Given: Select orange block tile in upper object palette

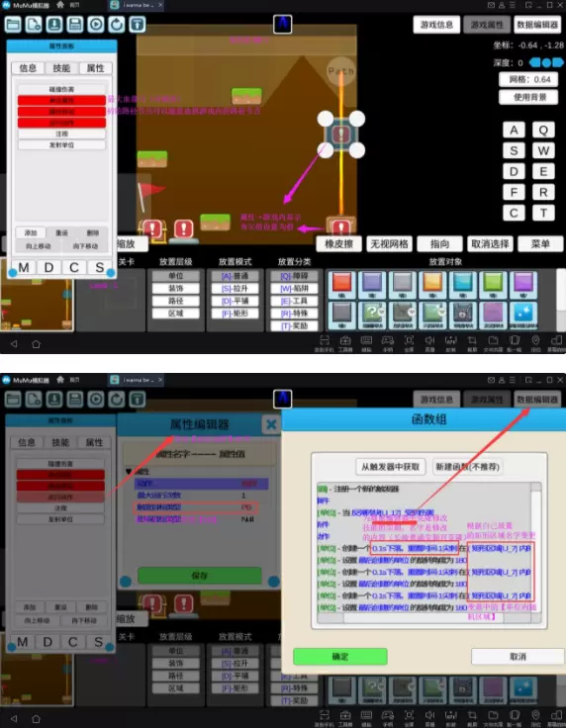Looking at the screenshot, I should 432,284.
